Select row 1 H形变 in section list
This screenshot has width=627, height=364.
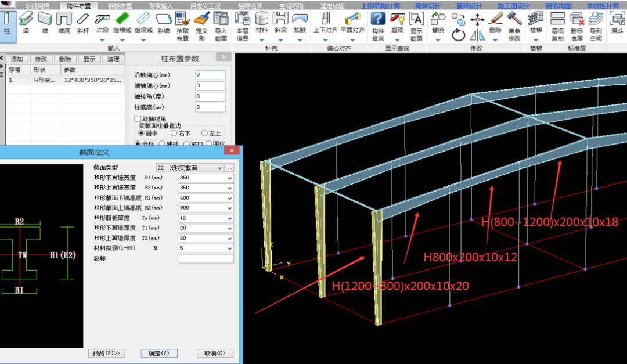pyautogui.click(x=65, y=80)
